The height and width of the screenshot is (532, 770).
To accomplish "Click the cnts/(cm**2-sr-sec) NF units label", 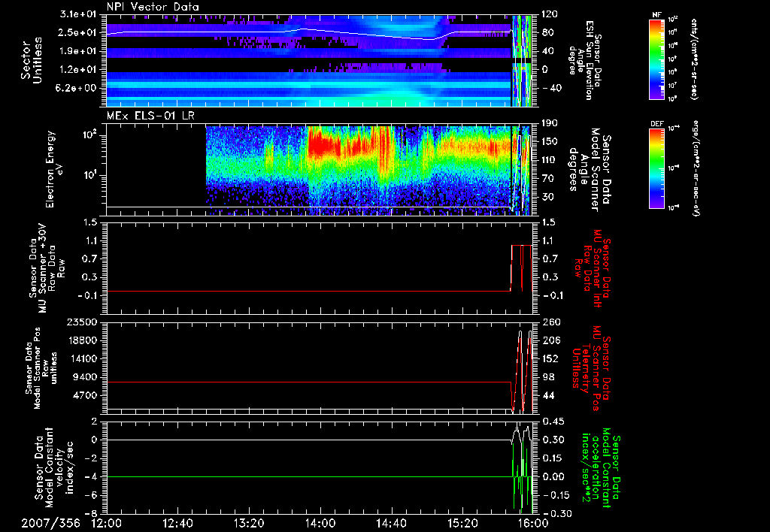I will point(694,59).
